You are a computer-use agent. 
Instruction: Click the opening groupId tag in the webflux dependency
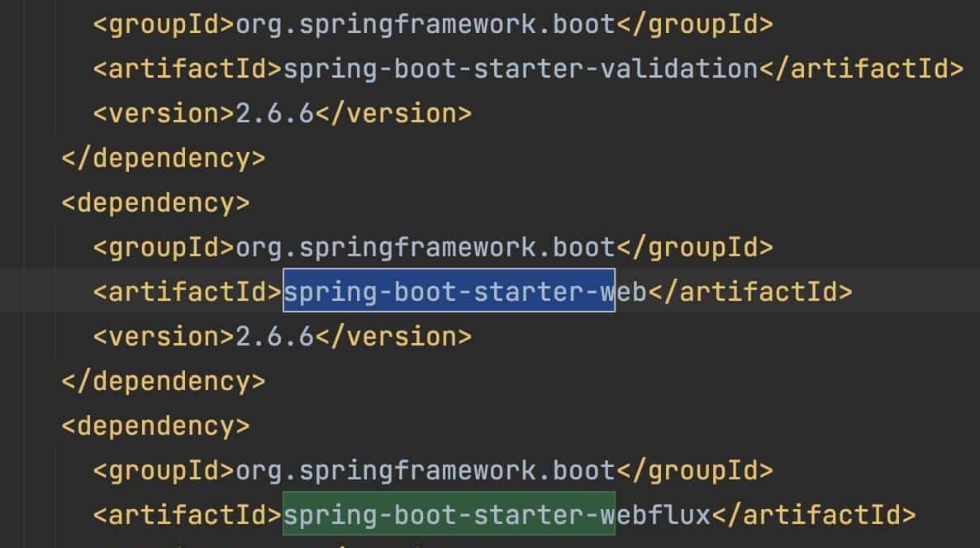point(164,470)
